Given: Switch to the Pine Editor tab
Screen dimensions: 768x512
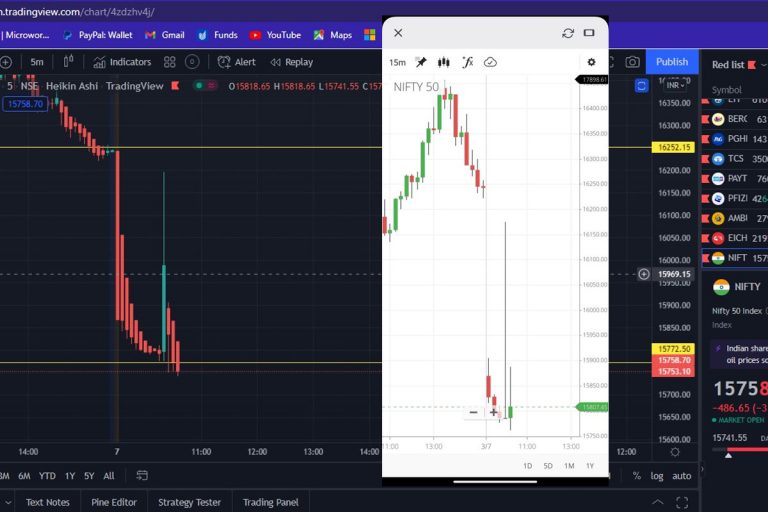Looking at the screenshot, I should coord(113,502).
